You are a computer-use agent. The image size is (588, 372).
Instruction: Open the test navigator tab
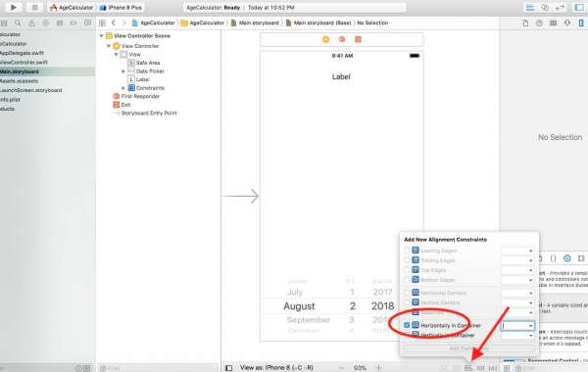pyautogui.click(x=46, y=23)
